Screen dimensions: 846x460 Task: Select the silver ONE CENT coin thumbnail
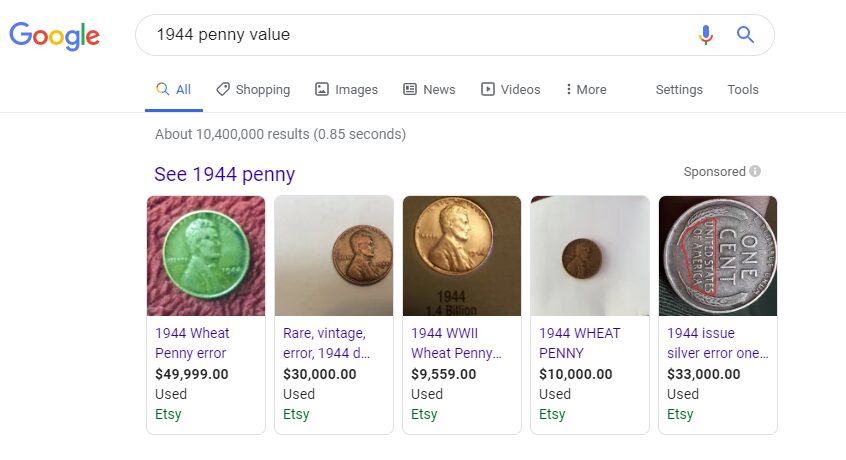(x=717, y=255)
